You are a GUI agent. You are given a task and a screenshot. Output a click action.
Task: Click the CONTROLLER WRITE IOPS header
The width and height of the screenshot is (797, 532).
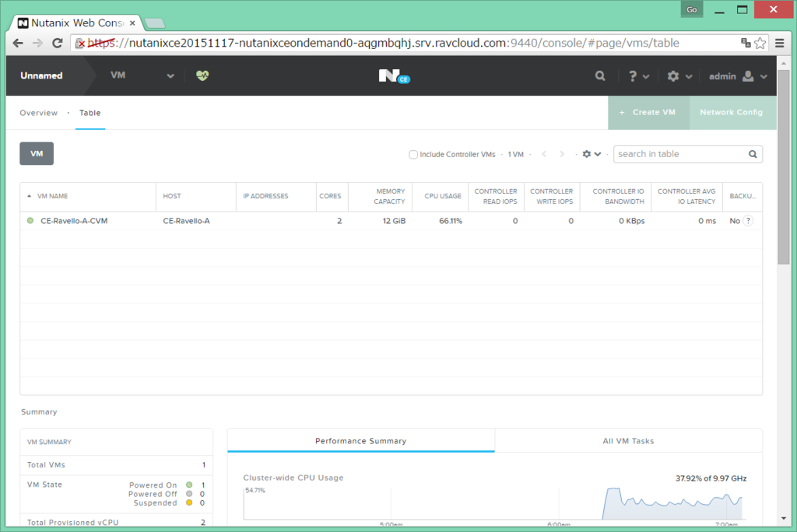(x=552, y=196)
